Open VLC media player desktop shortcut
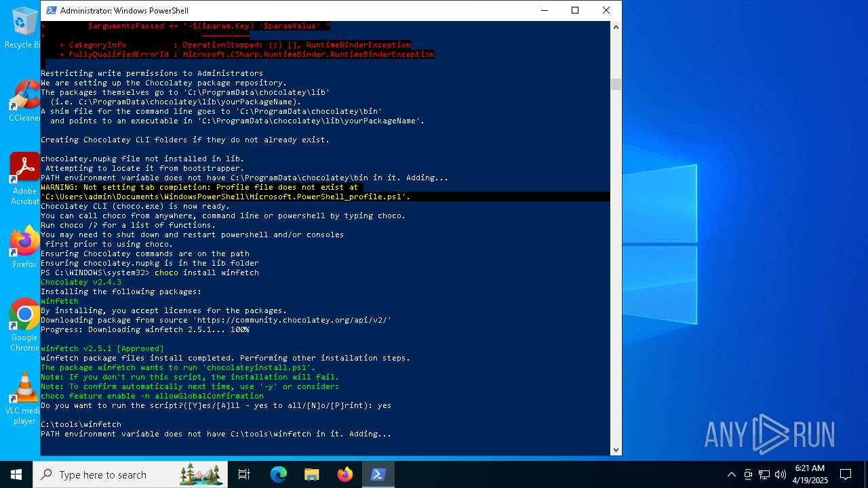Viewport: 868px width, 488px height. (24, 399)
